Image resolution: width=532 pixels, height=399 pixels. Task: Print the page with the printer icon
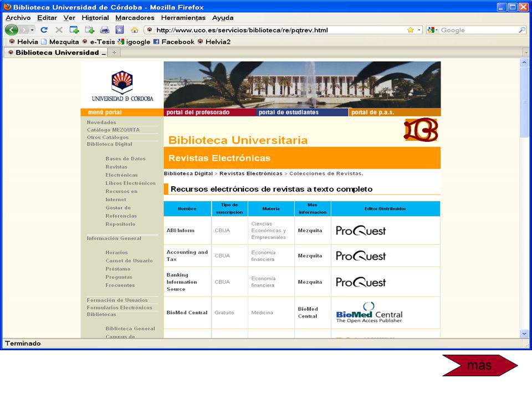coord(105,30)
